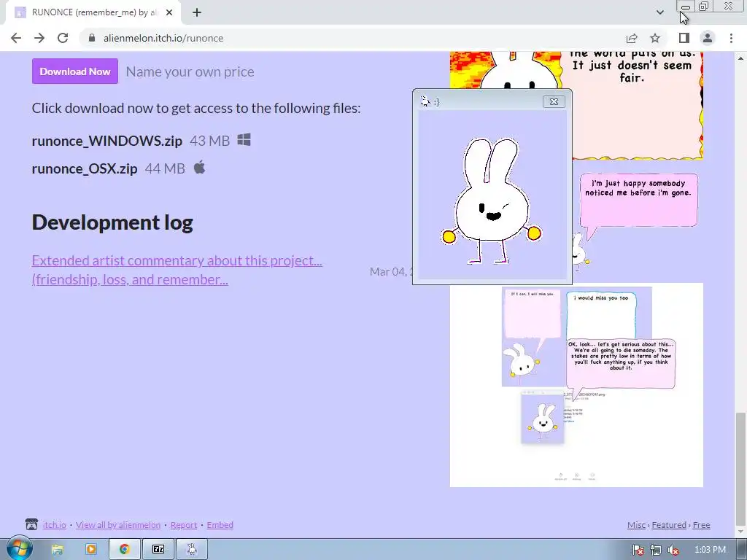Click the Embed link
This screenshot has height=560, width=747.
[x=220, y=525]
